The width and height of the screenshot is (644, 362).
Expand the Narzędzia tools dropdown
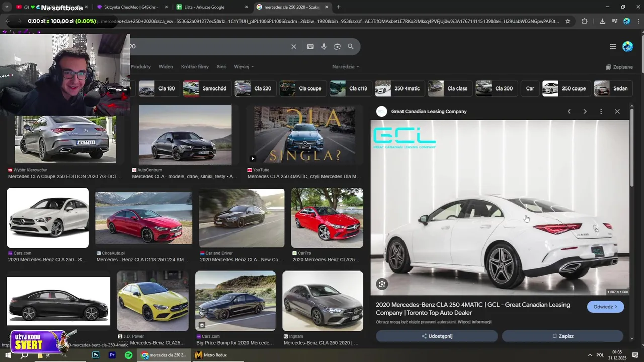(346, 66)
